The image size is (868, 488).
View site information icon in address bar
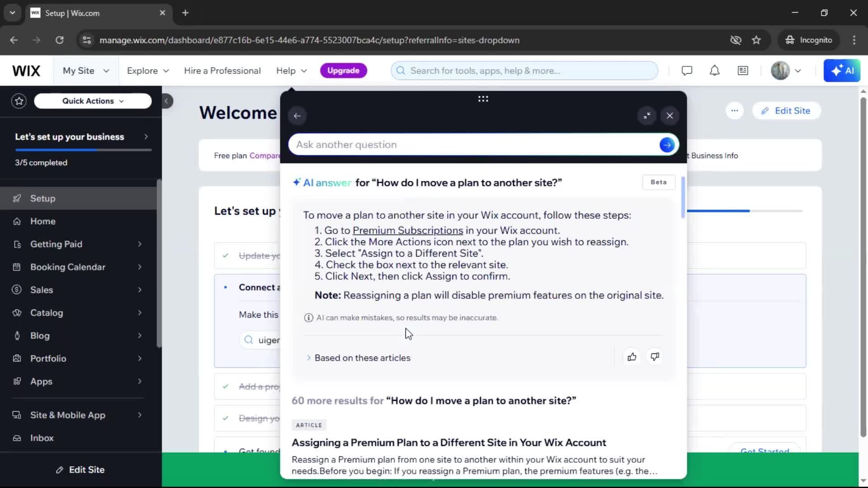click(87, 40)
